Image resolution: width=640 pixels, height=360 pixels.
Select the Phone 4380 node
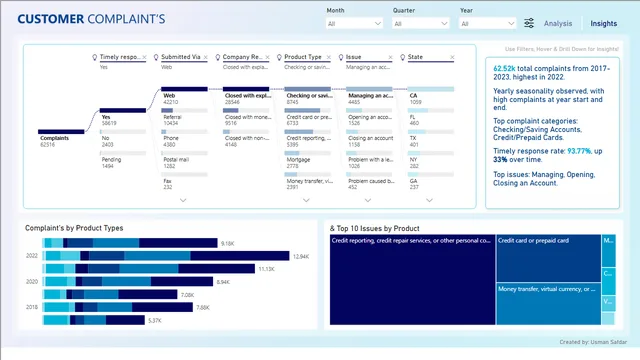point(184,138)
